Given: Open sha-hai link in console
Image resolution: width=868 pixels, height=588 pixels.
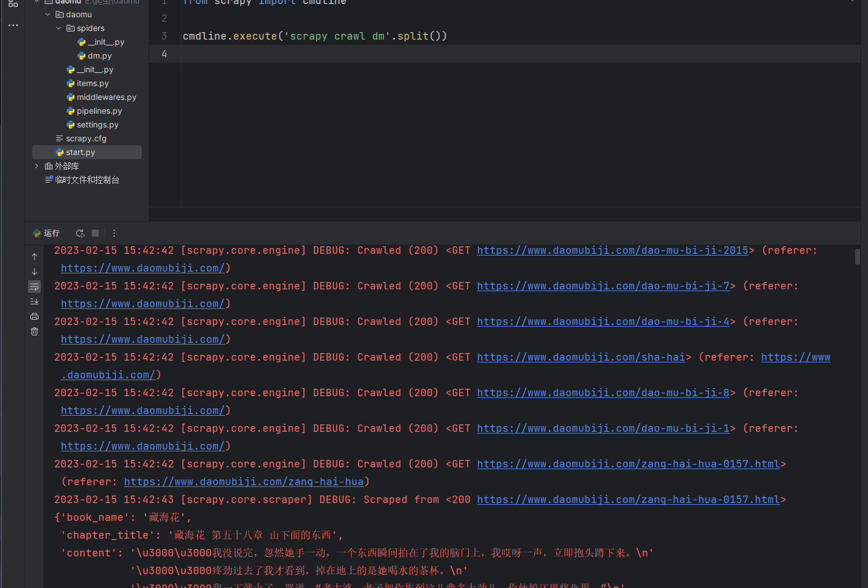Looking at the screenshot, I should 581,357.
